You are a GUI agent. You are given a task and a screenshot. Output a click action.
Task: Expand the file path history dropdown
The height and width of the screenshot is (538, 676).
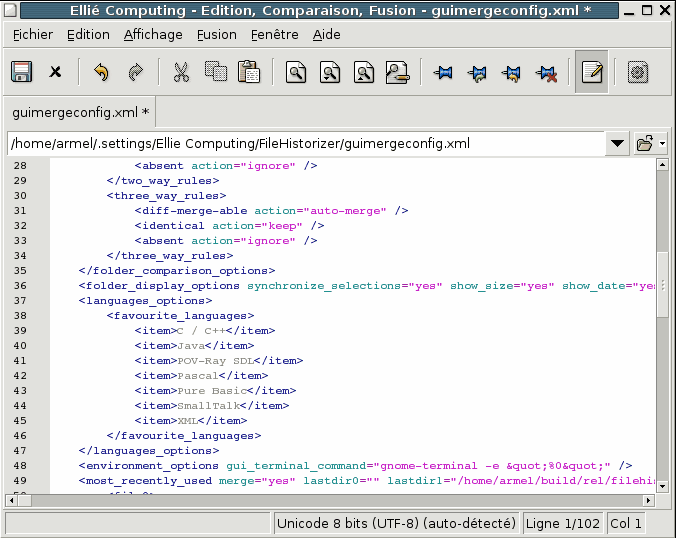(x=616, y=143)
